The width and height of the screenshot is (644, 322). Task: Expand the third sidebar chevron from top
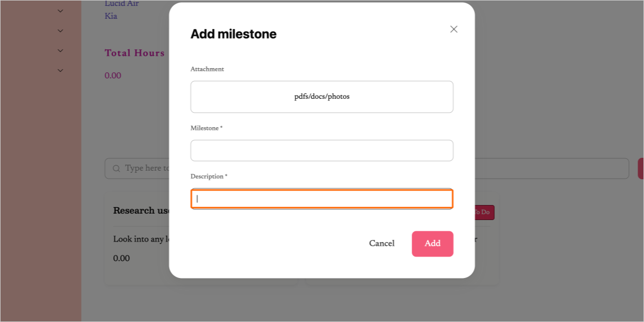pos(60,50)
